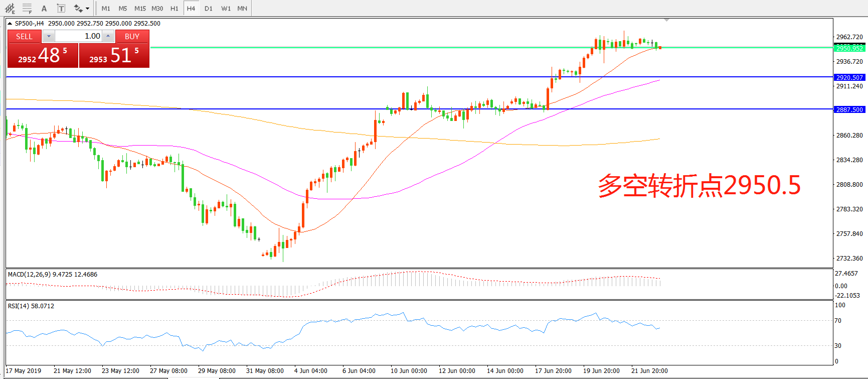Select the Equidistant Channel drawing tool
This screenshot has width=868, height=379.
pyautogui.click(x=10, y=9)
